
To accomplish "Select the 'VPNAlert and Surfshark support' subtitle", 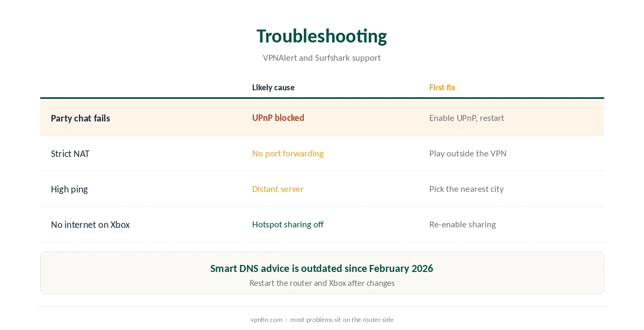I will coord(321,58).
